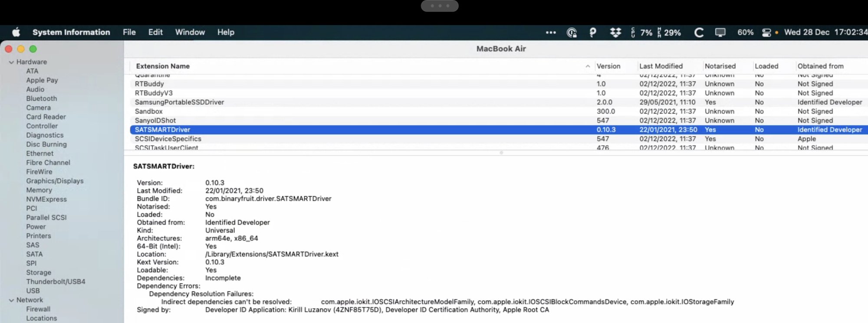
Task: Select Thunderbolt/USB4 in the sidebar
Action: (56, 281)
